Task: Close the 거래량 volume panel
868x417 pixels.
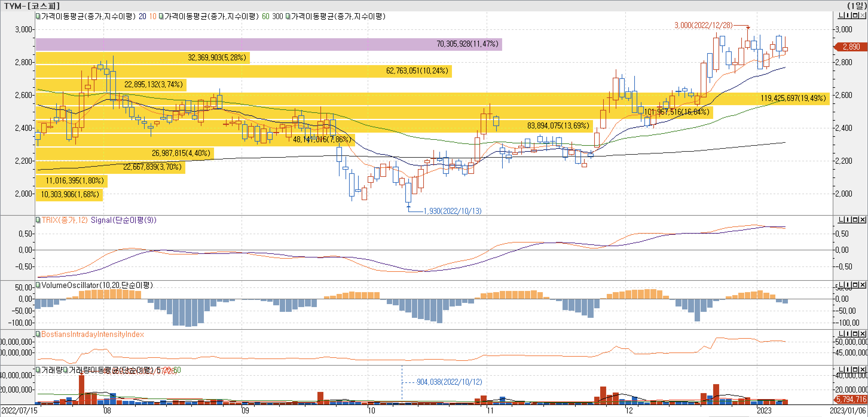Action: point(863,369)
